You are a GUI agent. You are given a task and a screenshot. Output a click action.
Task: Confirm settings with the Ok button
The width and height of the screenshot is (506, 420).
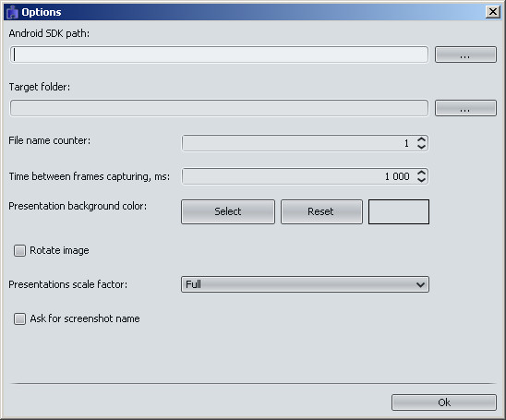pyautogui.click(x=444, y=402)
